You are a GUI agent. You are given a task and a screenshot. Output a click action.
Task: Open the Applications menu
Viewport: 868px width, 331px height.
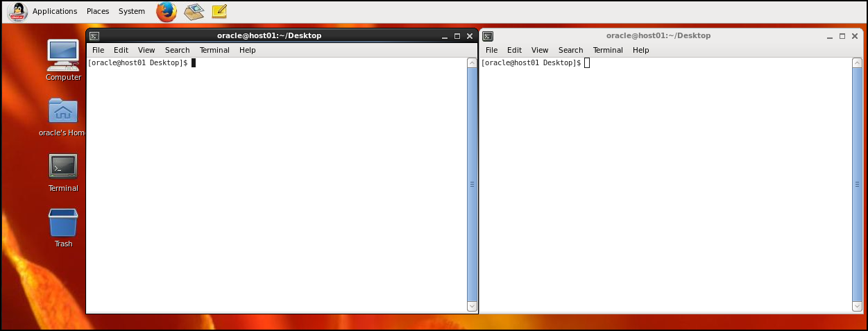55,11
